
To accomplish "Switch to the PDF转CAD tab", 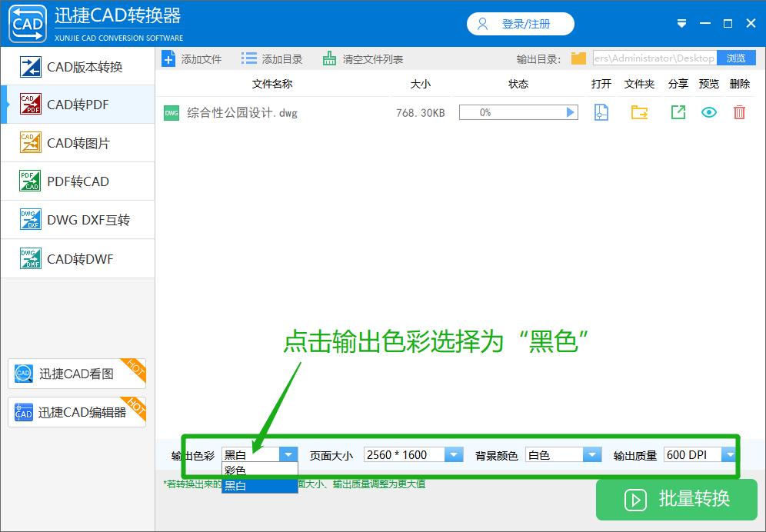I will point(78,181).
